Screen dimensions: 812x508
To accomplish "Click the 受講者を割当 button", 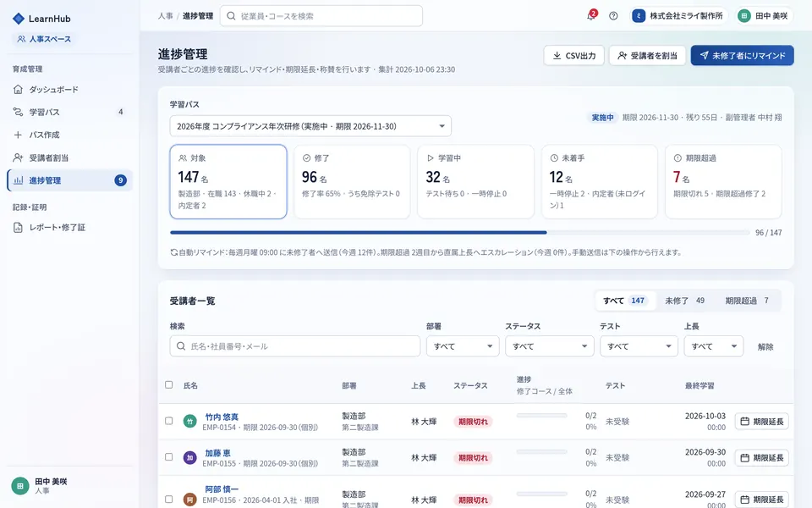I will click(x=647, y=56).
